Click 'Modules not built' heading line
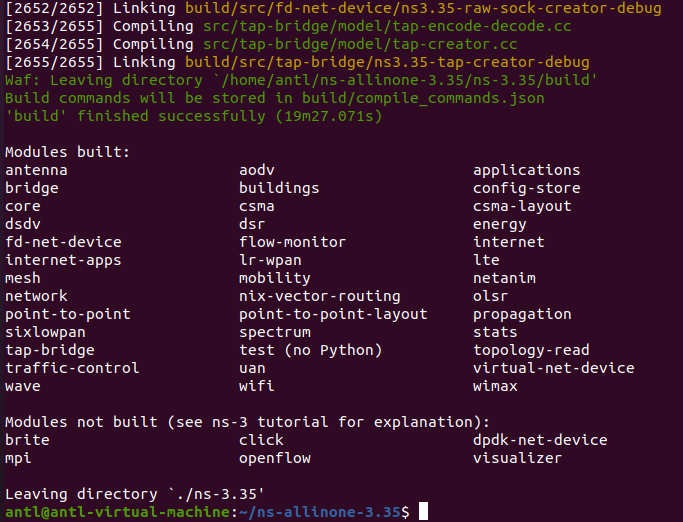The height and width of the screenshot is (522, 683). (247, 422)
